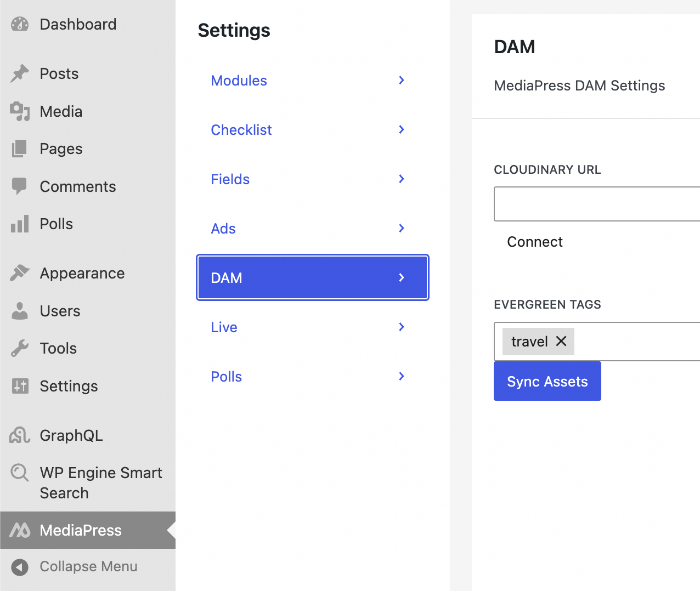Viewport: 700px width, 591px height.
Task: Click the Tools wrench icon
Action: click(x=20, y=348)
